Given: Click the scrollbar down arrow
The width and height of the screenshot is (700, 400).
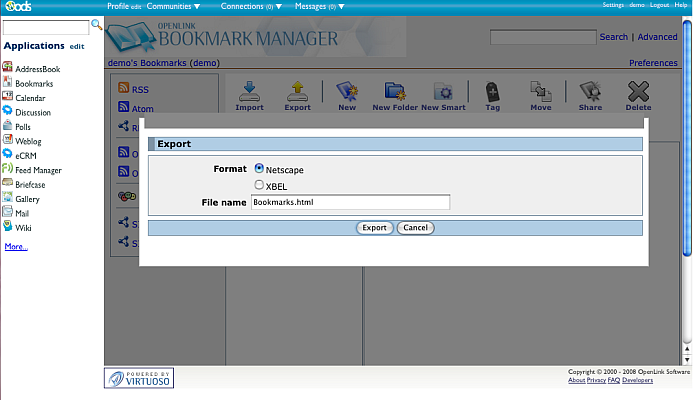Looking at the screenshot, I should 687,359.
